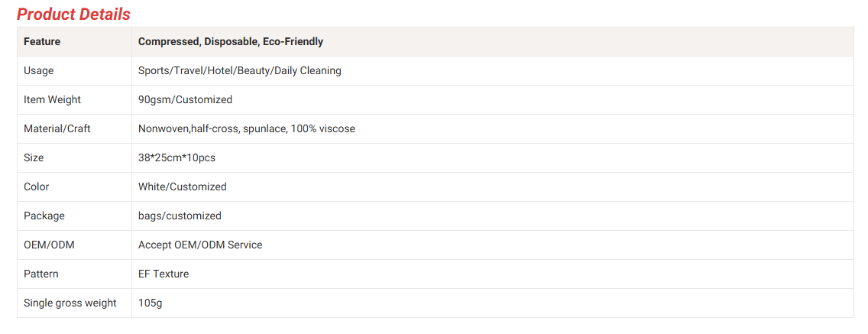
Task: Select the Usage row label
Action: click(x=38, y=70)
